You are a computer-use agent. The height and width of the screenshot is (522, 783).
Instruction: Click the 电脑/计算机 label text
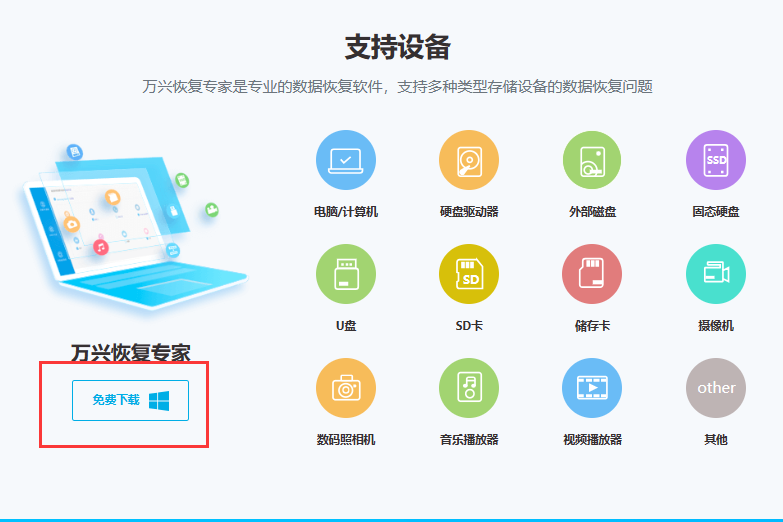coord(346,212)
